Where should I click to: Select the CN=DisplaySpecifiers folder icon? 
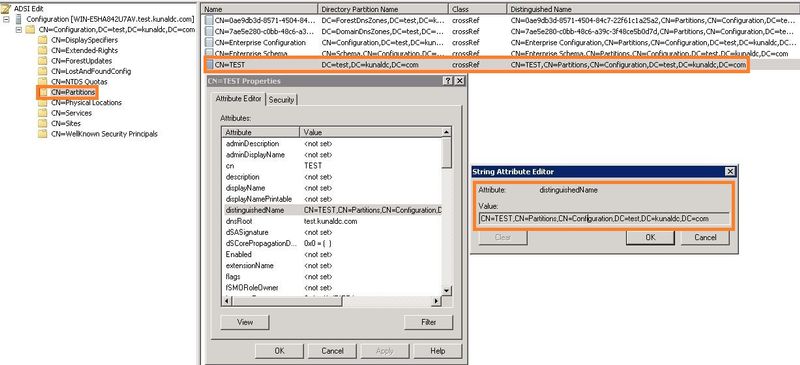pos(42,40)
